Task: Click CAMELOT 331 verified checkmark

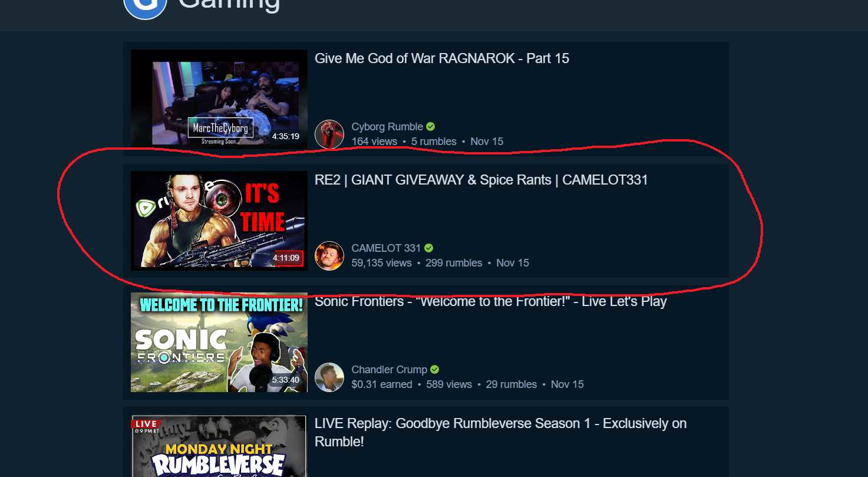Action: 429,248
